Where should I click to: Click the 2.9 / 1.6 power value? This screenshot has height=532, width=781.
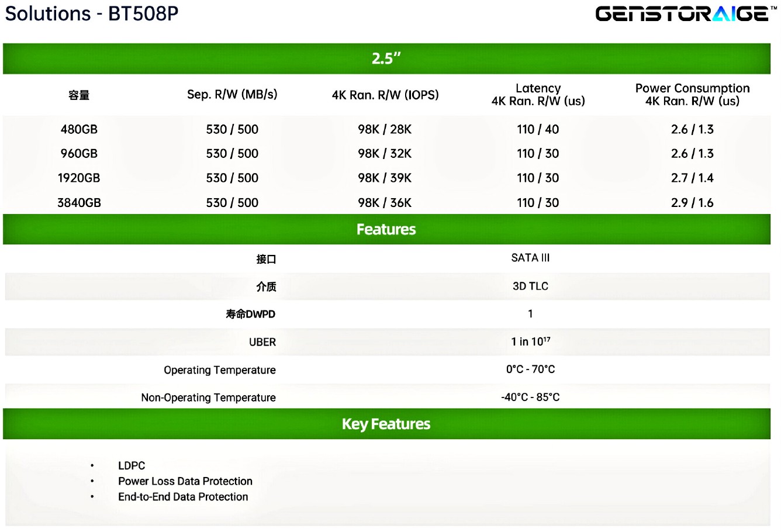coord(692,203)
